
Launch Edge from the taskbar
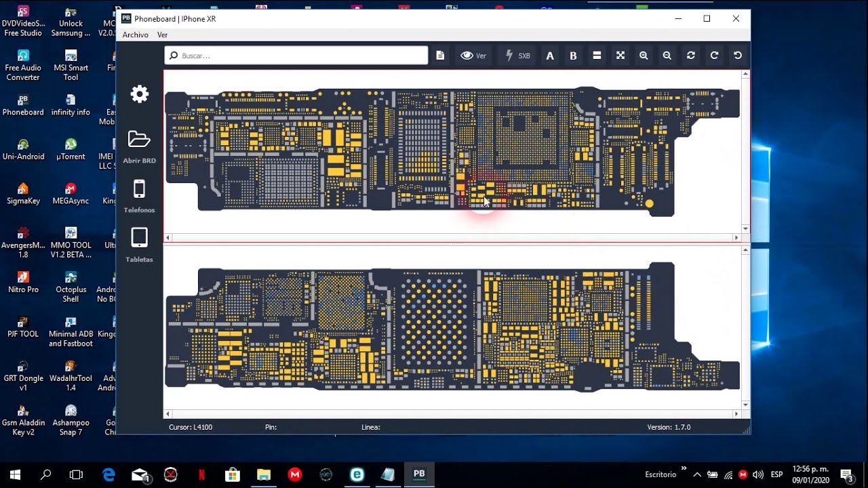pos(108,474)
